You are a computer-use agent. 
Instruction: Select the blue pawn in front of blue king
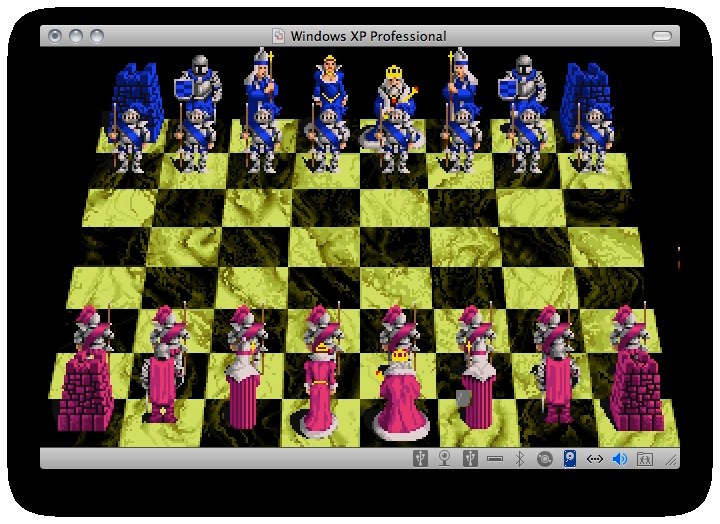click(x=394, y=140)
